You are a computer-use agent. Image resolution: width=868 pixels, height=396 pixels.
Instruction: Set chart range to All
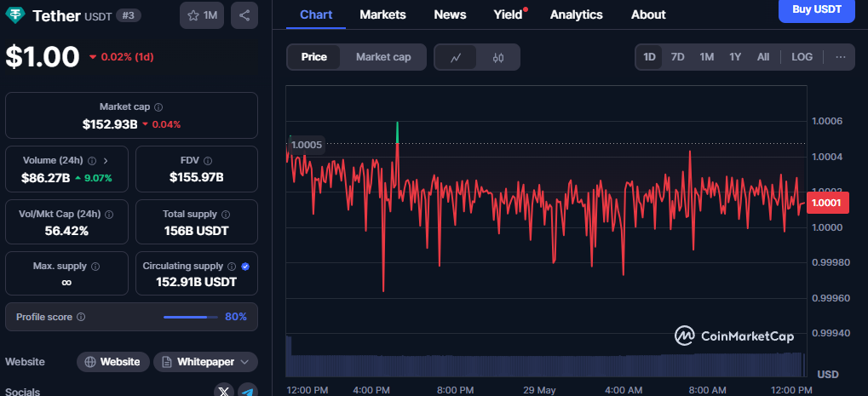[763, 57]
